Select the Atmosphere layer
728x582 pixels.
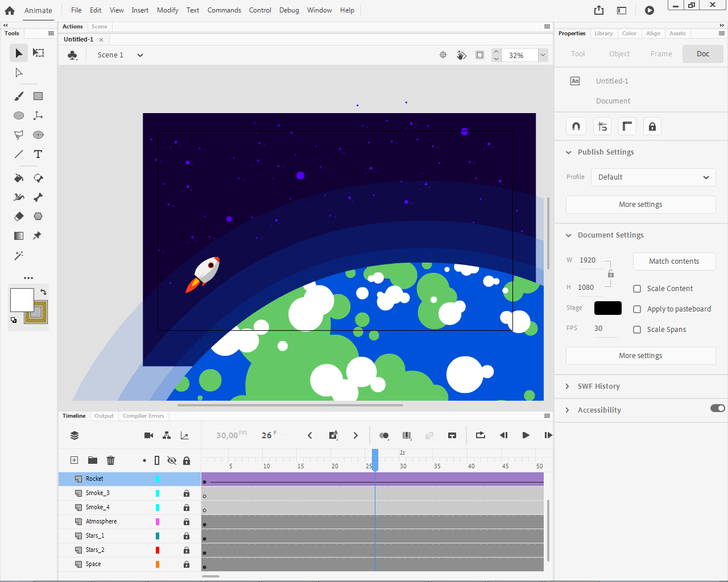tap(101, 522)
